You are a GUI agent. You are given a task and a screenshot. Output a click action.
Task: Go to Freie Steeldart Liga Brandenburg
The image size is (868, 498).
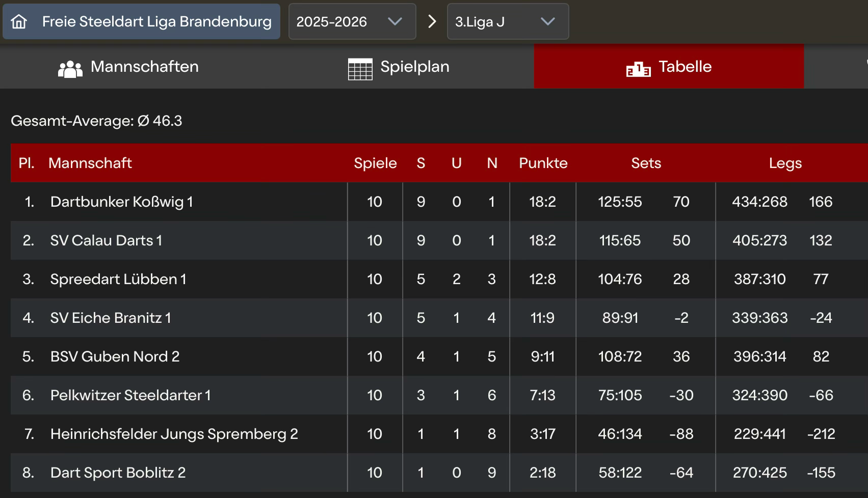[156, 21]
